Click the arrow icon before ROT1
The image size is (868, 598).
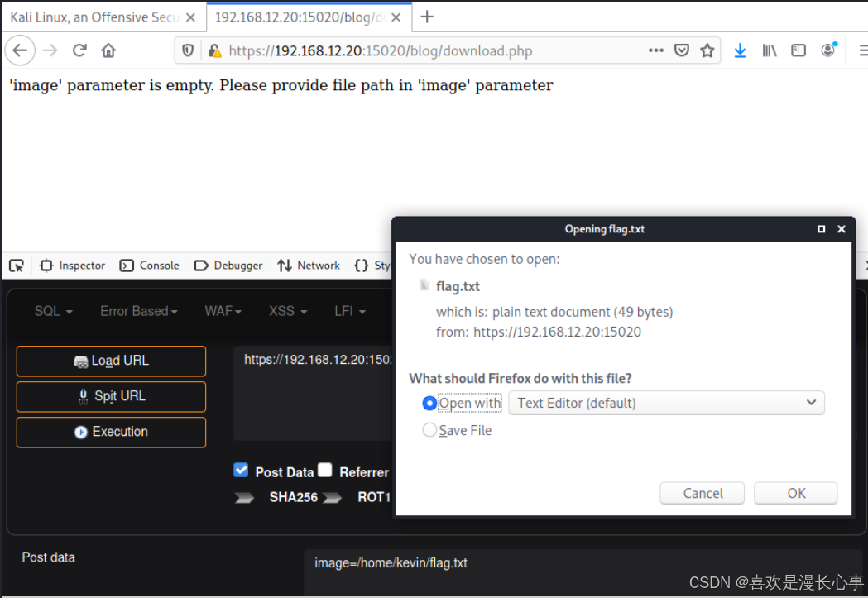(x=332, y=497)
